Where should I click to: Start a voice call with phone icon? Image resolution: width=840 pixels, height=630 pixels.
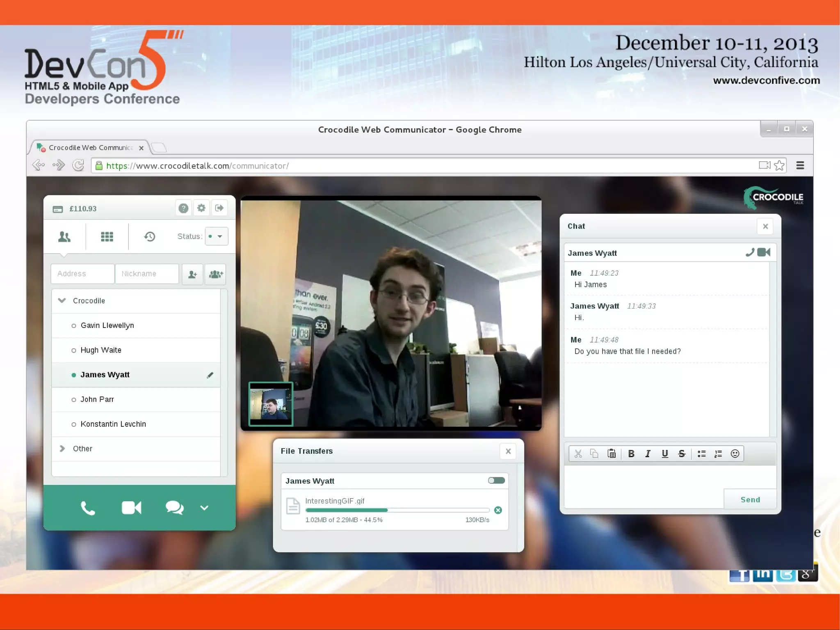tap(88, 508)
